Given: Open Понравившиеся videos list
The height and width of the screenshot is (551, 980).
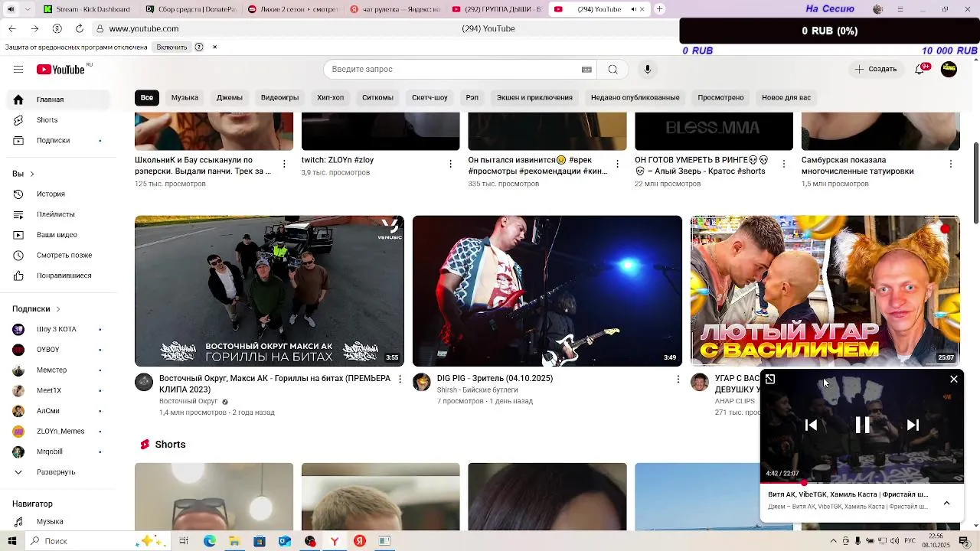Looking at the screenshot, I should 57,275.
